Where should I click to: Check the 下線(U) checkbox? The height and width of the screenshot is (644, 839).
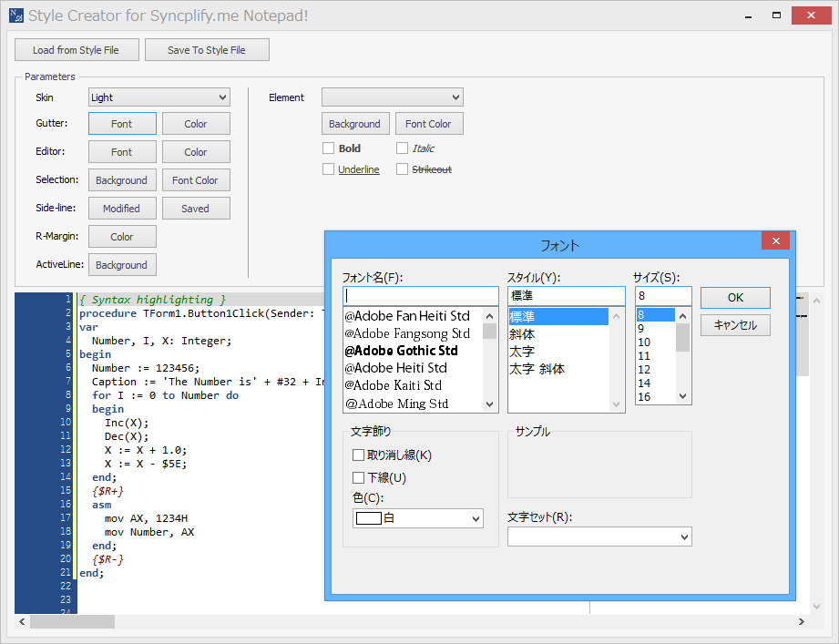(359, 477)
